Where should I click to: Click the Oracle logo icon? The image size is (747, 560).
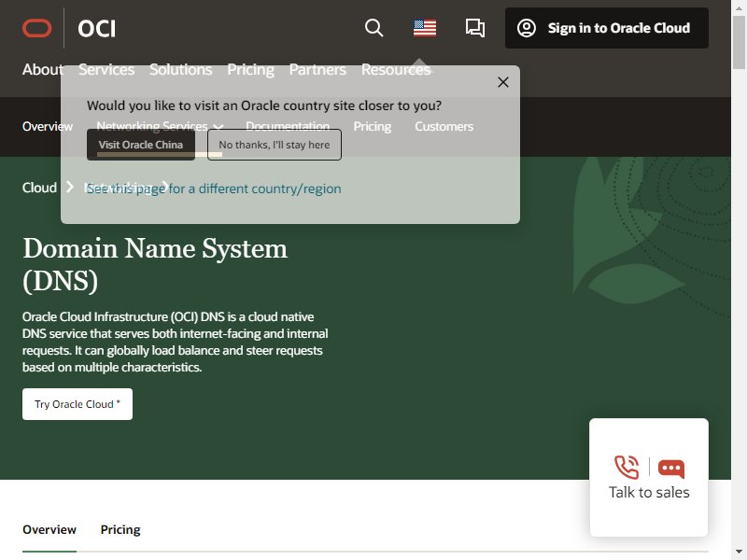pos(36,28)
